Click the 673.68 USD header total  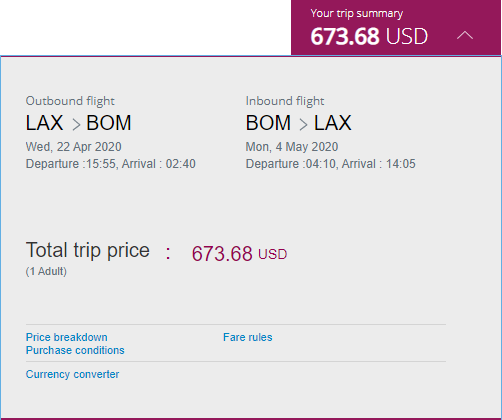pyautogui.click(x=369, y=36)
